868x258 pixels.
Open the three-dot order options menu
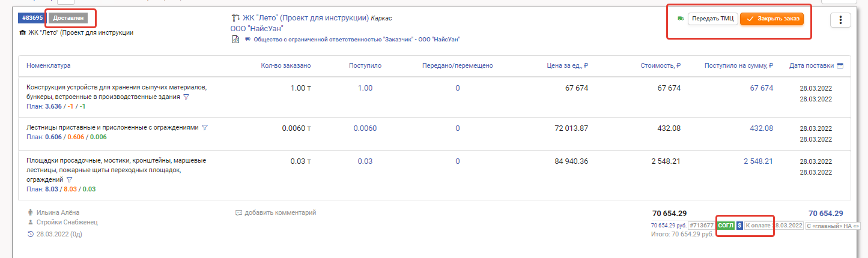[840, 20]
